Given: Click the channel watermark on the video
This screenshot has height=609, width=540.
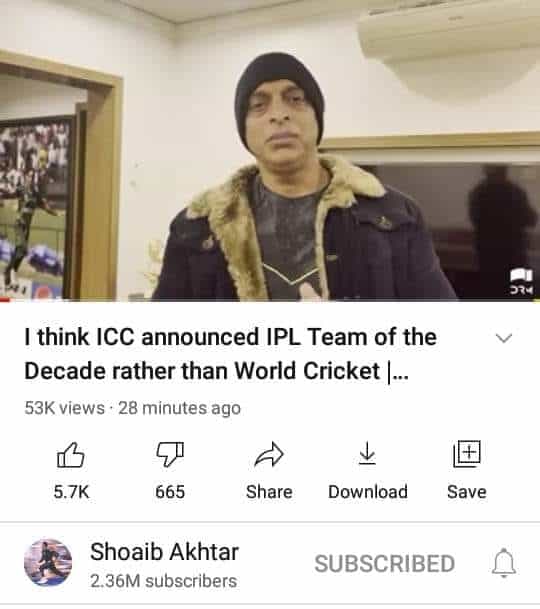Looking at the screenshot, I should [x=522, y=281].
